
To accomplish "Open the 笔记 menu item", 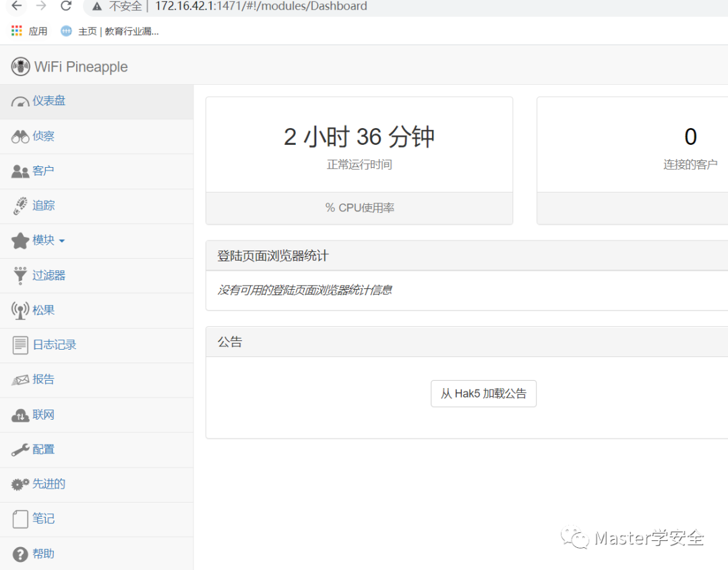I will [x=96, y=519].
